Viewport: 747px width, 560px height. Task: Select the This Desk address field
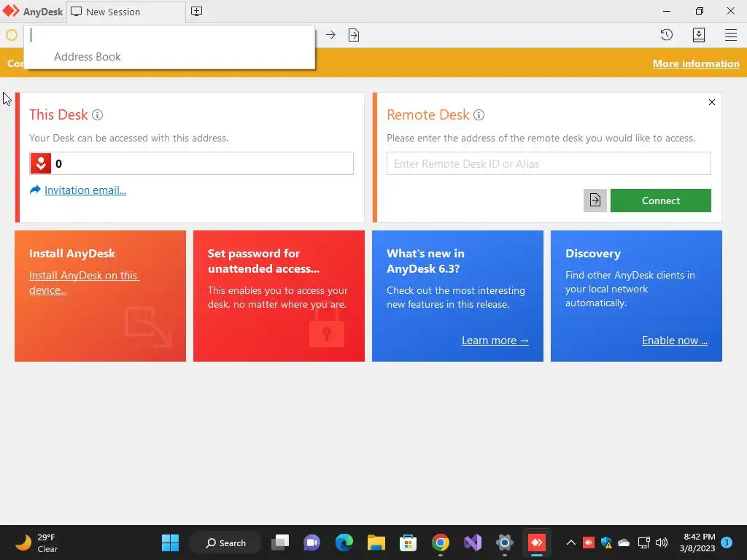[x=192, y=163]
